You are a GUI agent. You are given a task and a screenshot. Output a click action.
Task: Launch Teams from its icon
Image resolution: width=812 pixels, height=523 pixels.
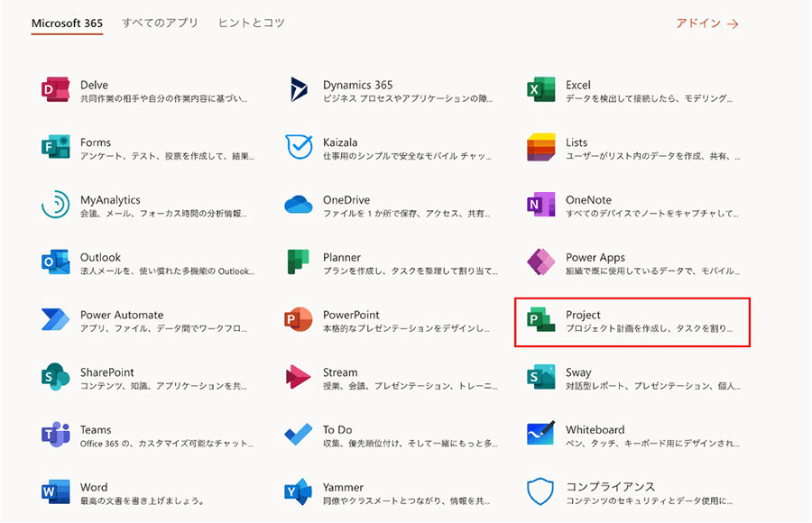[x=55, y=435]
